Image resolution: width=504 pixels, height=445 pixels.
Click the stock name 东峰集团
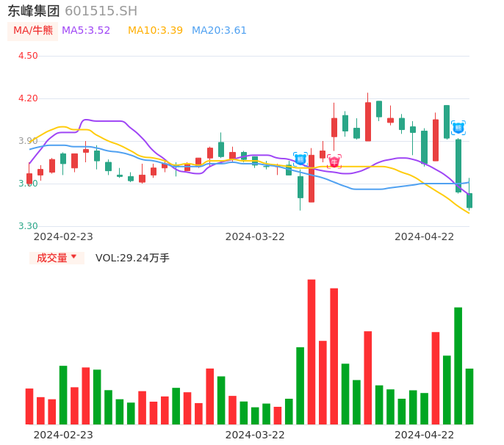pos(34,11)
